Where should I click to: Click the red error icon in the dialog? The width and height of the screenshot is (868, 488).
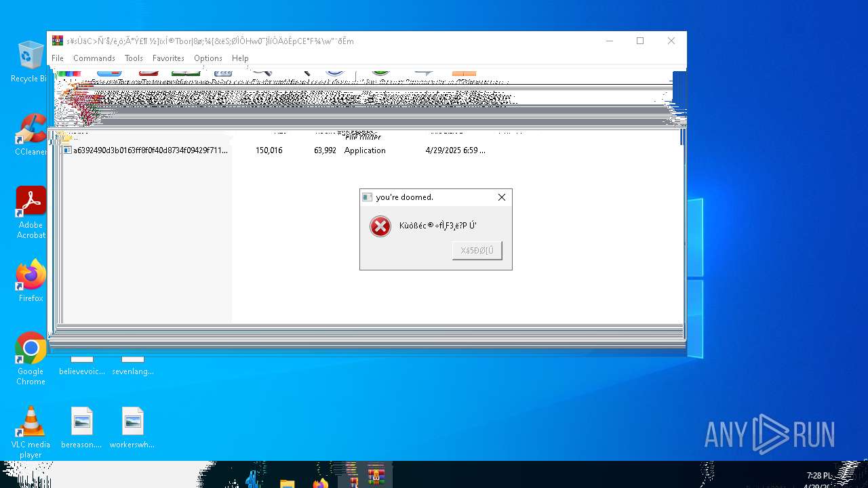click(380, 226)
